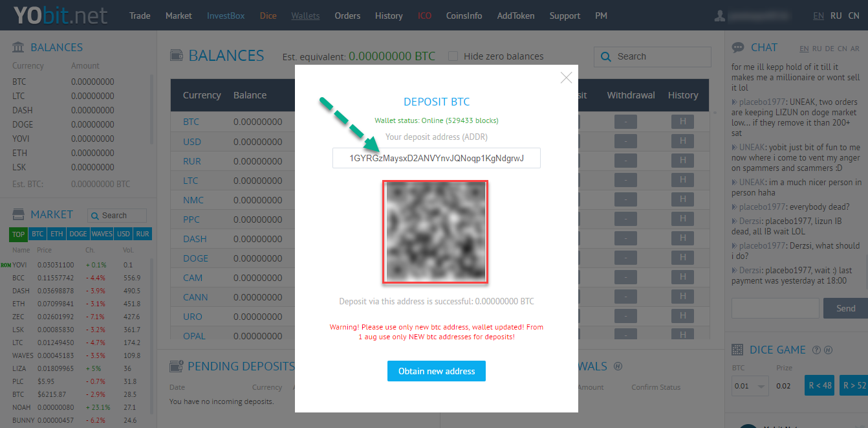The image size is (868, 428).
Task: Click the OPAL currency link in table
Action: [194, 335]
